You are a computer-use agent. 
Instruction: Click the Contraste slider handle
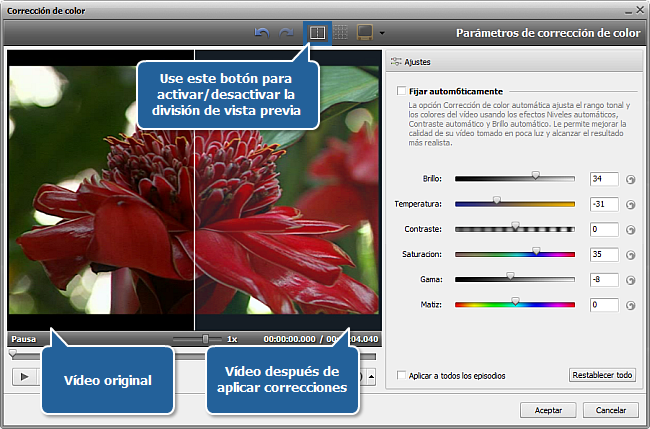coord(515,227)
